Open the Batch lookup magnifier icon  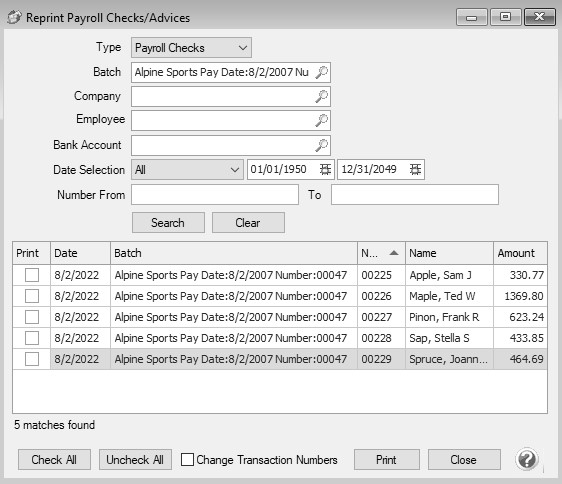point(322,72)
